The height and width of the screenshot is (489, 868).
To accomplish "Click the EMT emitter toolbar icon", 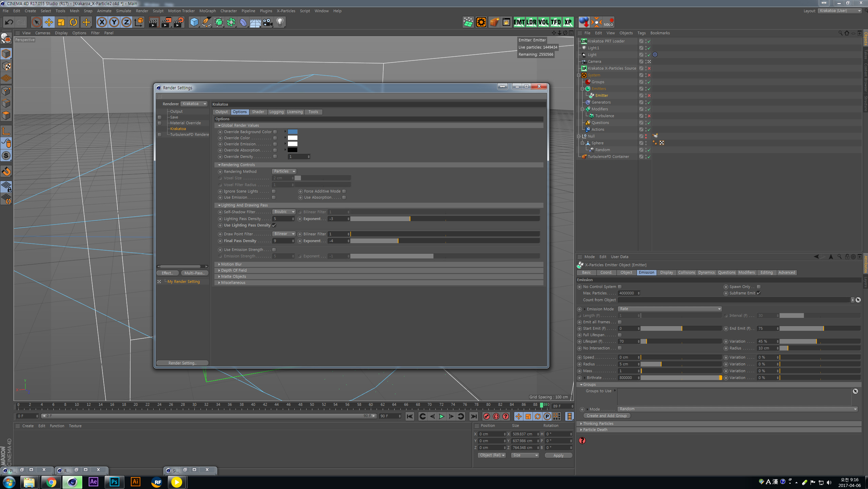I will tap(519, 22).
